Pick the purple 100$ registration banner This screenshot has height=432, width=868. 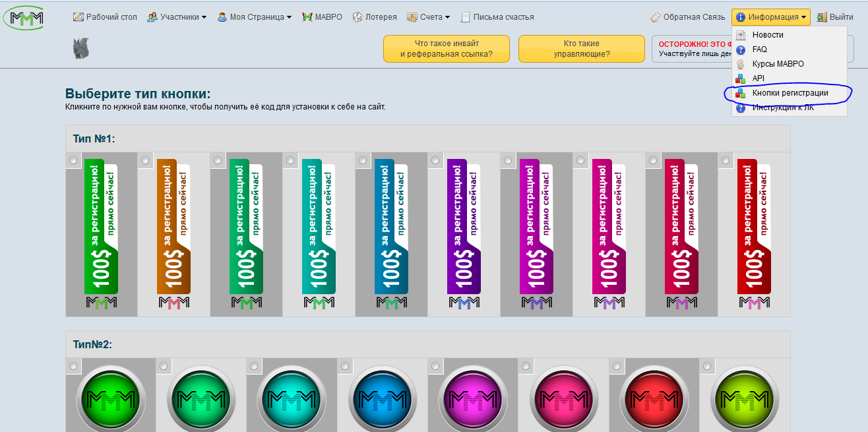coord(464,234)
